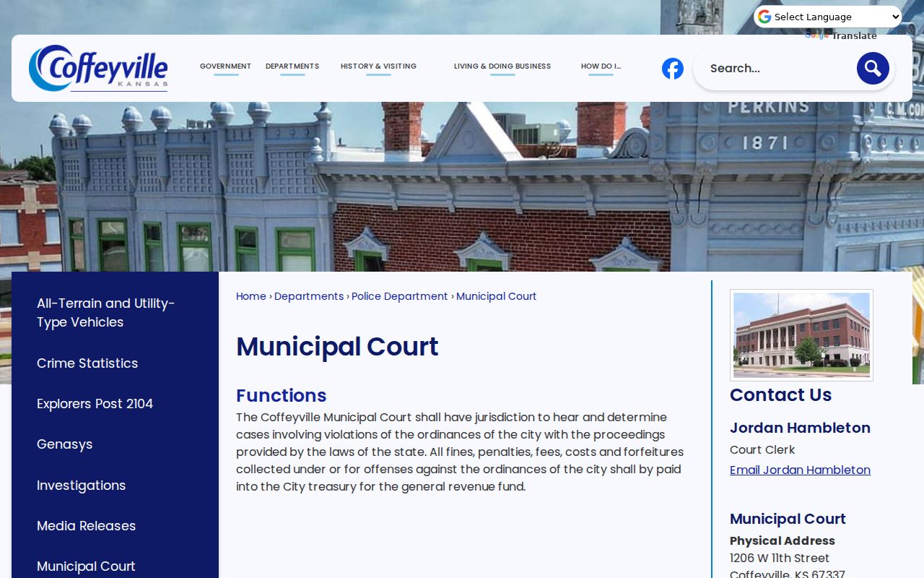Screen dimensions: 924x578
Task: Open the History & Visiting menu
Action: coord(378,66)
